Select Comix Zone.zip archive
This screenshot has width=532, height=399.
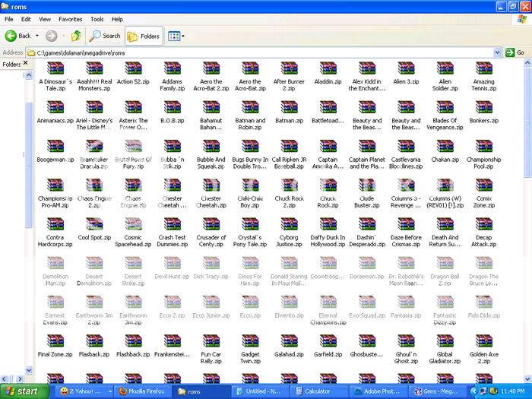pyautogui.click(x=484, y=193)
